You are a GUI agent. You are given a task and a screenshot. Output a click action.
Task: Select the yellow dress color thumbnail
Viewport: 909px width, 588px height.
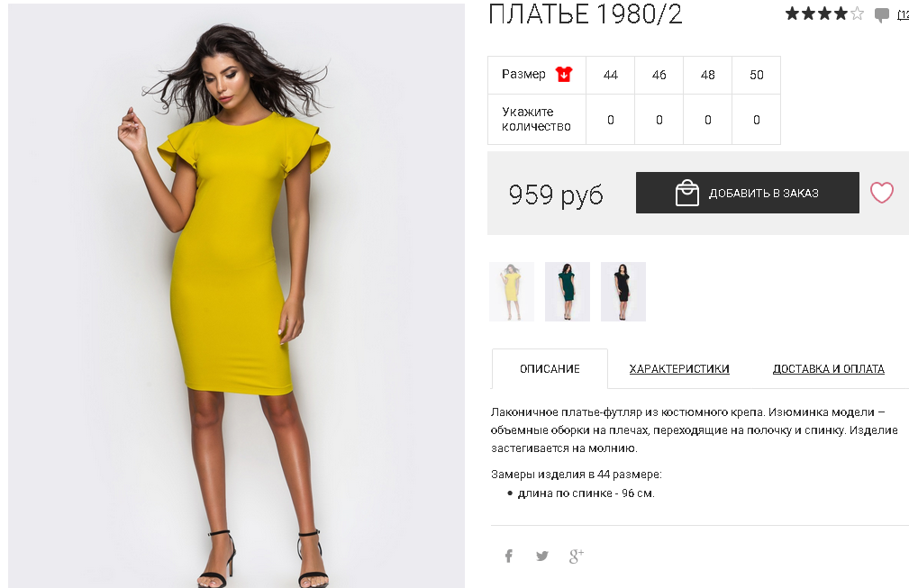(512, 292)
